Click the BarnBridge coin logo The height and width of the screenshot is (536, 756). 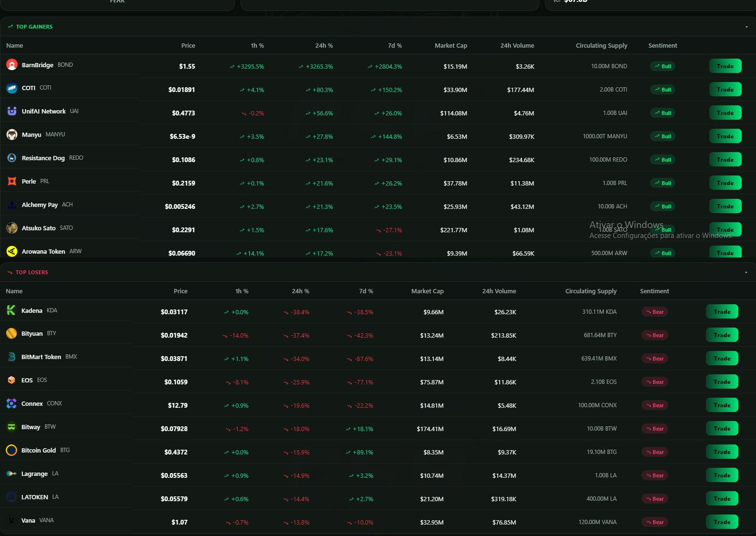pos(12,64)
